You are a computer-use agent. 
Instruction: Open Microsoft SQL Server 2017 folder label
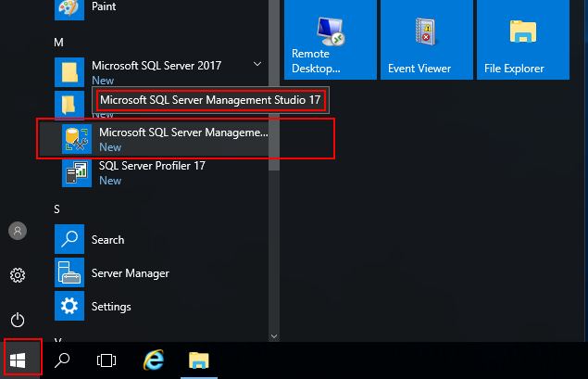coord(156,66)
